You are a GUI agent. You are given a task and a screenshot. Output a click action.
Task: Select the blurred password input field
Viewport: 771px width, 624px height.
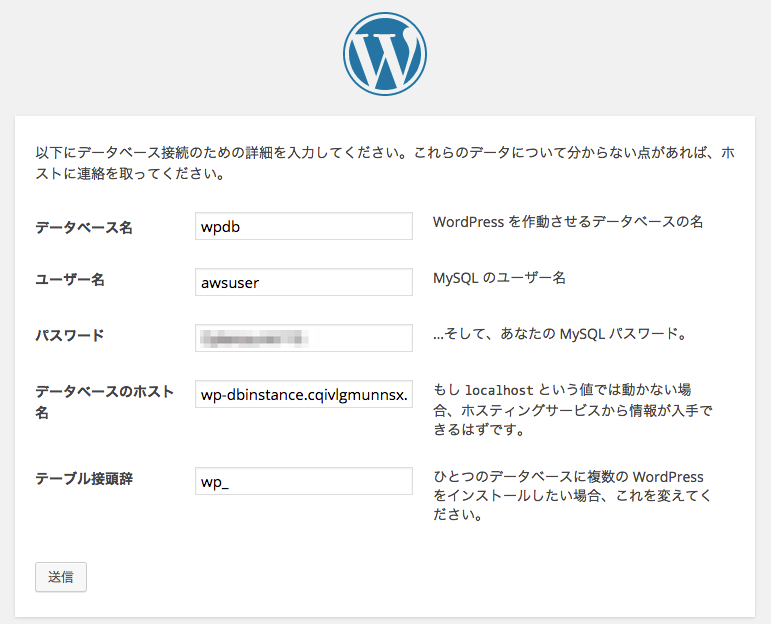coord(304,338)
